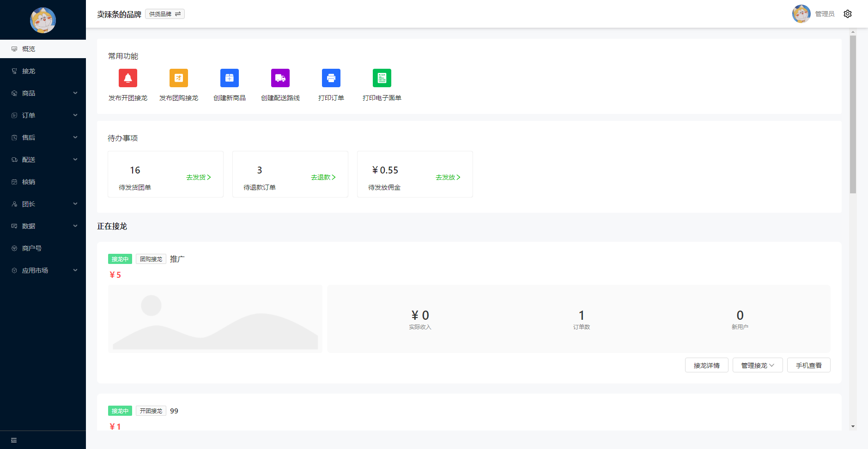Click the 商品 box icon in sidebar
This screenshot has width=868, height=449.
pos(14,93)
